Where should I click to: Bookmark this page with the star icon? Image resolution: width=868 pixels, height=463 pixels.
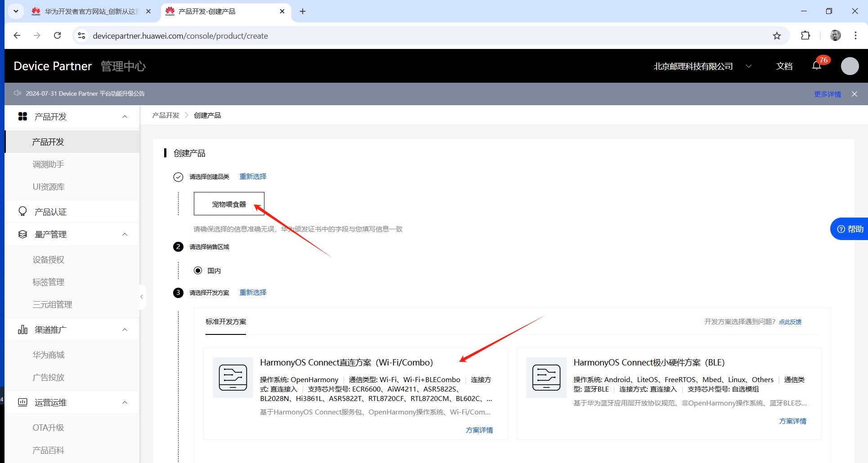777,36
